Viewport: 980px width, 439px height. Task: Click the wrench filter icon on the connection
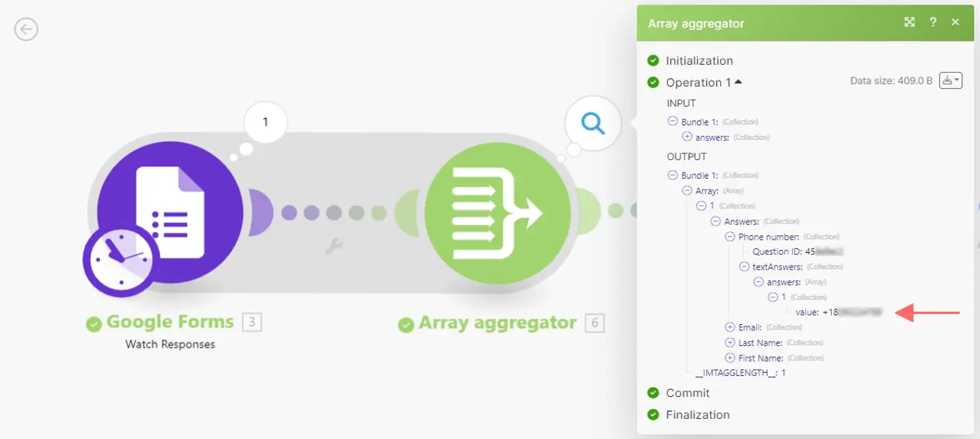(334, 247)
